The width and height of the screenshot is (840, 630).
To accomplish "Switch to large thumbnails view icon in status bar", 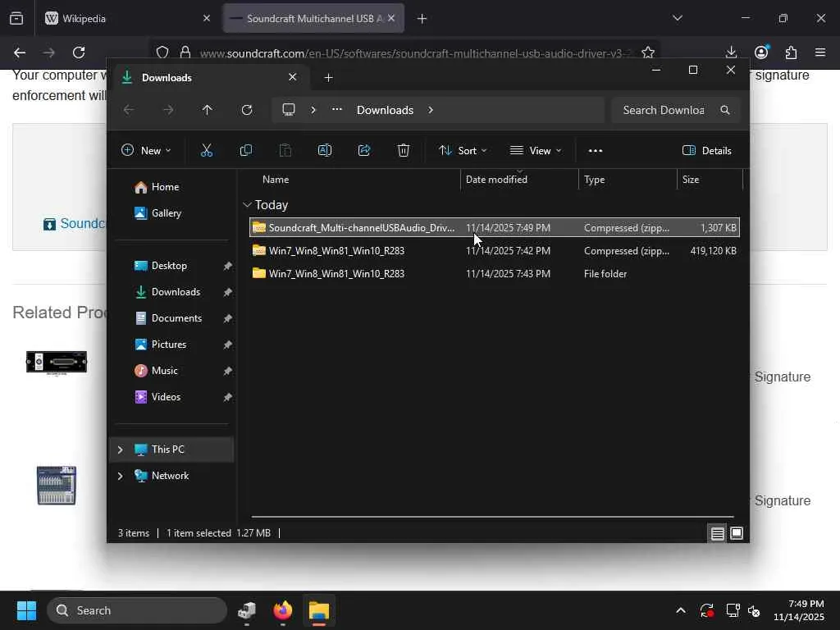I will coord(737,533).
